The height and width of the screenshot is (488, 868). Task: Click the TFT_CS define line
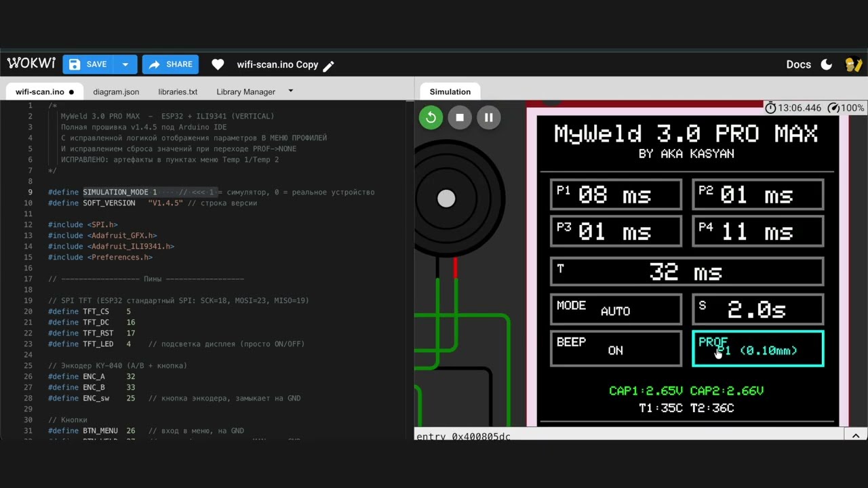tap(90, 311)
